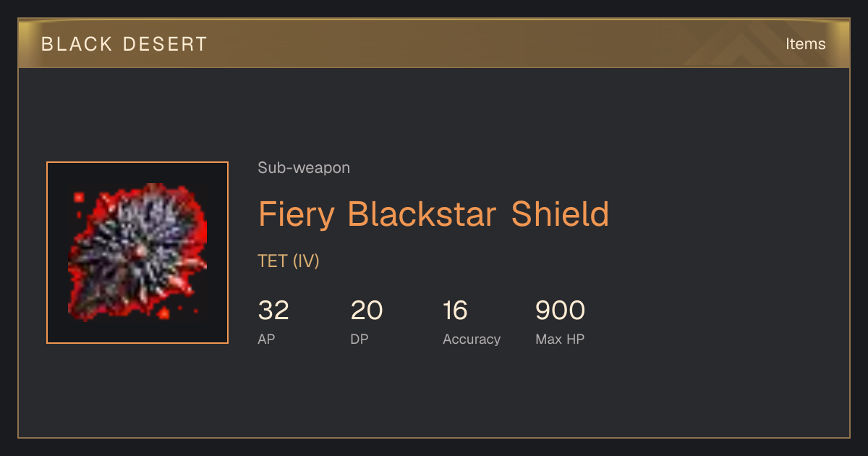Screen dimensions: 868x456
Task: Click the DP value 20
Action: [x=366, y=311]
